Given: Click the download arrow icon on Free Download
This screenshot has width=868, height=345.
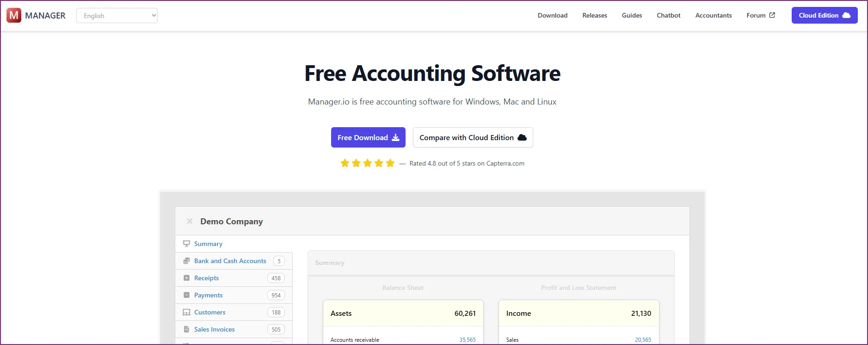Looking at the screenshot, I should click(395, 137).
